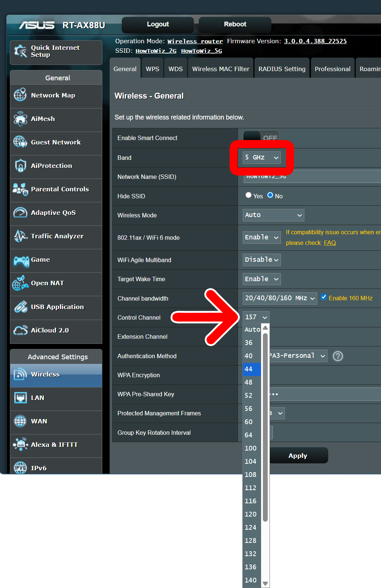Click the Network Name (SSID) input field
Screen dimensions: 381x588
tap(312, 177)
